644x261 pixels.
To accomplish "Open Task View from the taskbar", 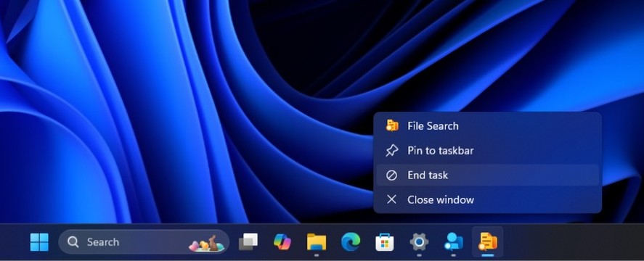I will point(248,242).
